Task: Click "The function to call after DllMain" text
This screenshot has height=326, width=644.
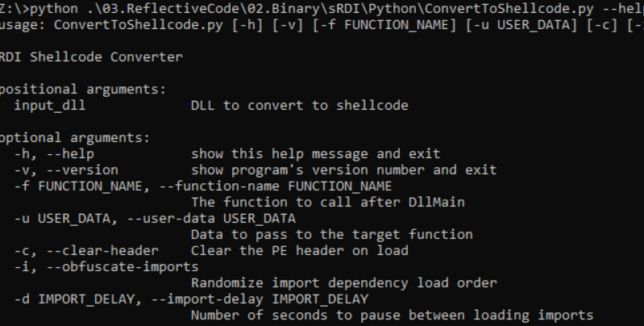Action: pyautogui.click(x=319, y=203)
